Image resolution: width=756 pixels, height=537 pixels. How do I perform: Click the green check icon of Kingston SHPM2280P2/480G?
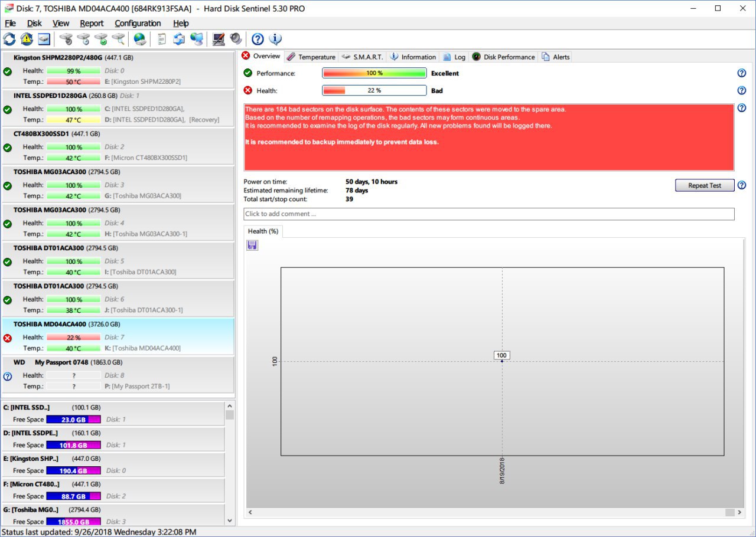[8, 71]
